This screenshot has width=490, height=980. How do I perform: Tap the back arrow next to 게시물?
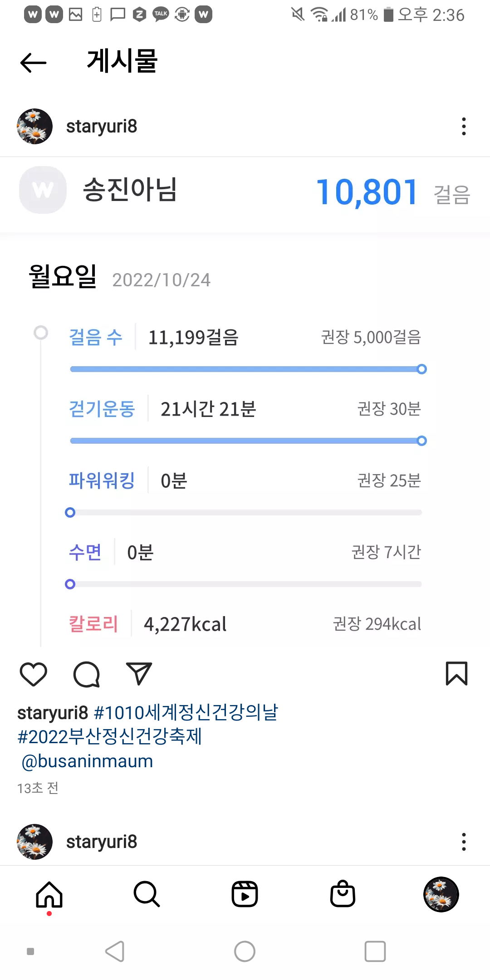[34, 62]
